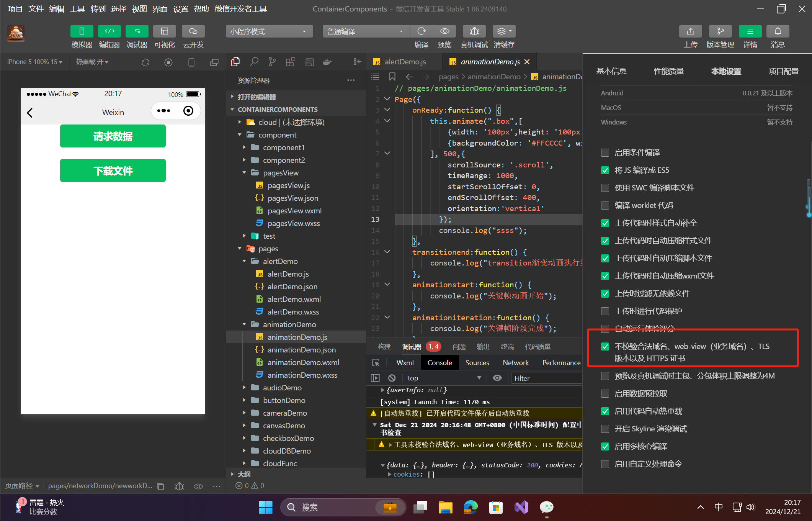812x521 pixels.
Task: Enable 启用条件编译 checkbox
Action: click(605, 153)
